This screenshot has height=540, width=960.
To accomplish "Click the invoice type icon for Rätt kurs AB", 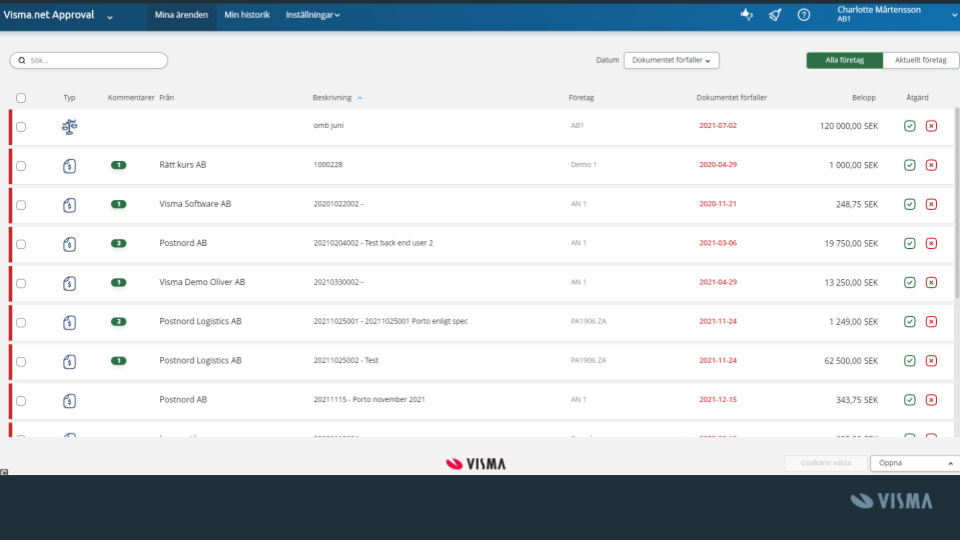I will [x=69, y=166].
